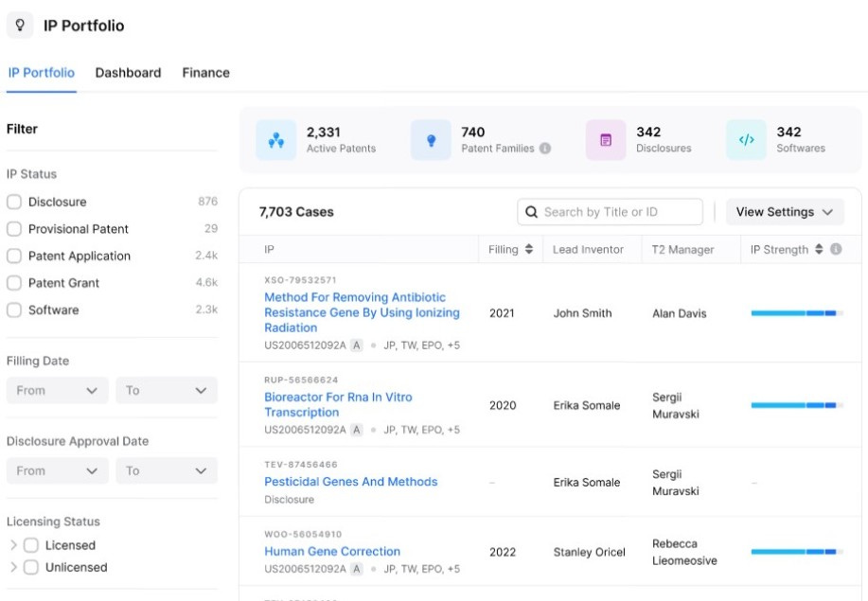Image resolution: width=868 pixels, height=601 pixels.
Task: Click case ID TEV-87456466
Action: pyautogui.click(x=301, y=465)
